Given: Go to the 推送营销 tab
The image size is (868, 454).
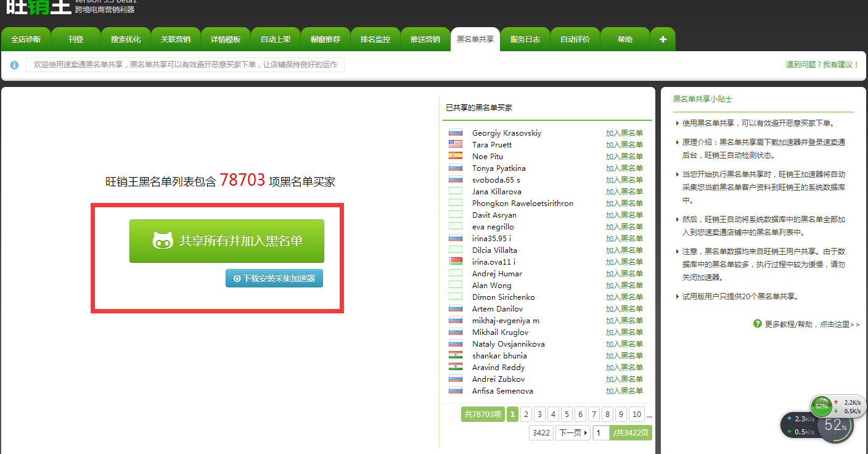Looking at the screenshot, I should click(425, 39).
